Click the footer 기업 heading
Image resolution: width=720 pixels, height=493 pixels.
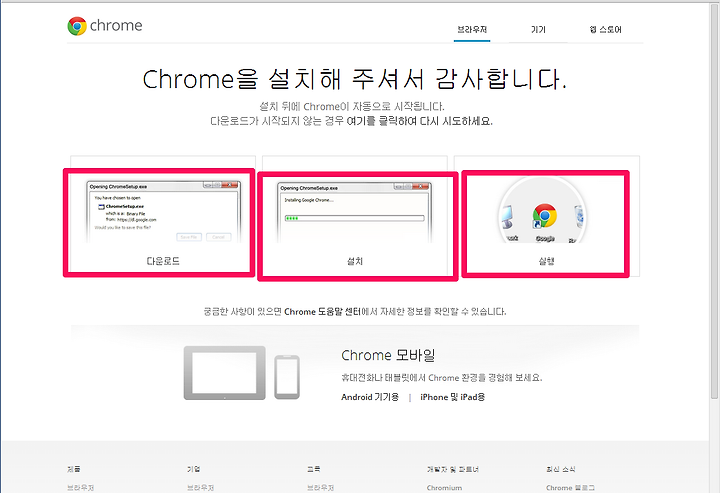[x=193, y=469]
